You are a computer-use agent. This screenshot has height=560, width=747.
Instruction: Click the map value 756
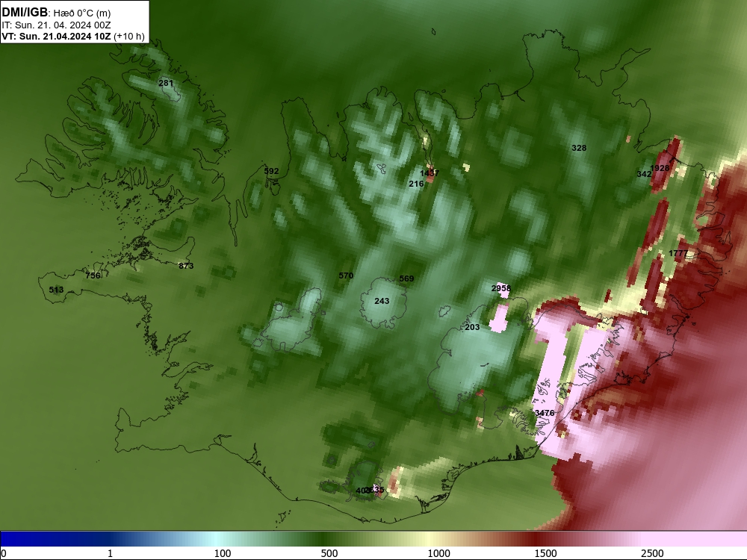coord(93,276)
